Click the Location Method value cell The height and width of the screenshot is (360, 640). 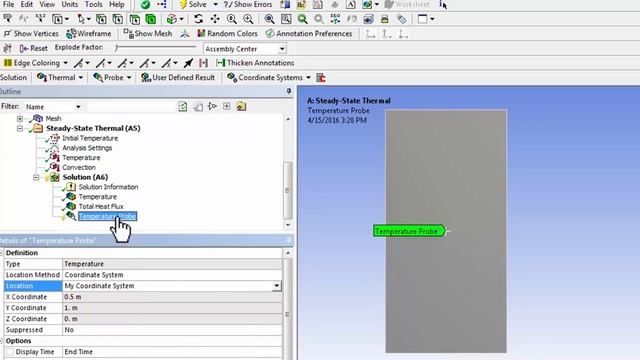pyautogui.click(x=172, y=275)
